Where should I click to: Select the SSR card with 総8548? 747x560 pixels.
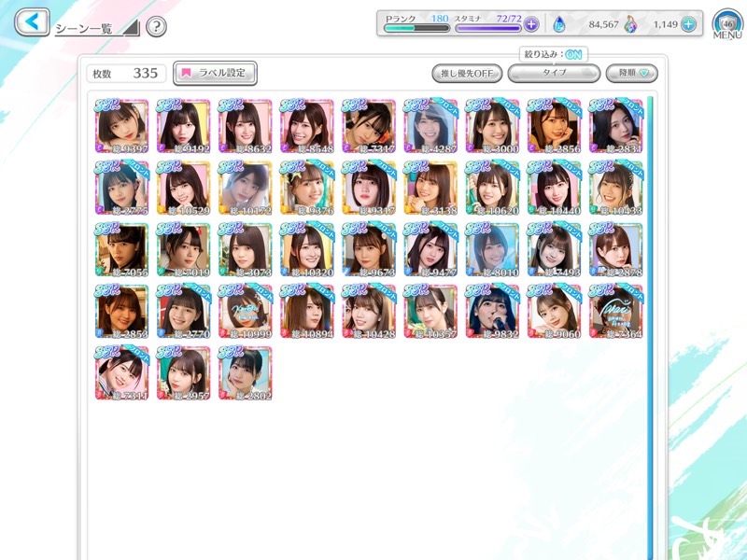click(x=307, y=126)
